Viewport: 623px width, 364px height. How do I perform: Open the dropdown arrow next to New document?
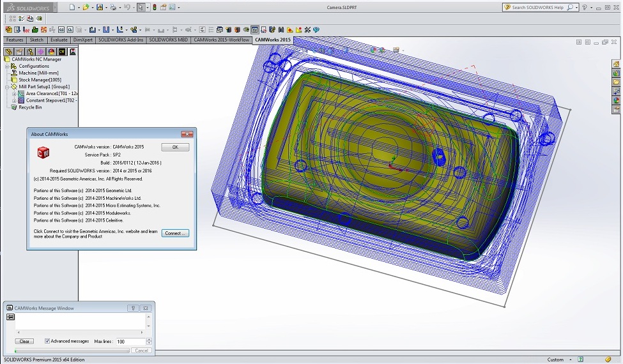79,7
